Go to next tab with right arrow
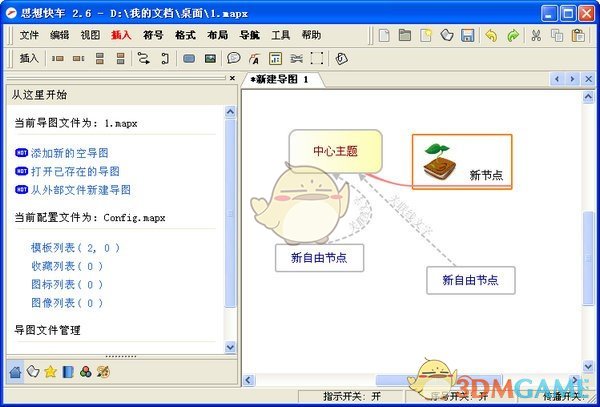600x407 pixels. click(572, 79)
